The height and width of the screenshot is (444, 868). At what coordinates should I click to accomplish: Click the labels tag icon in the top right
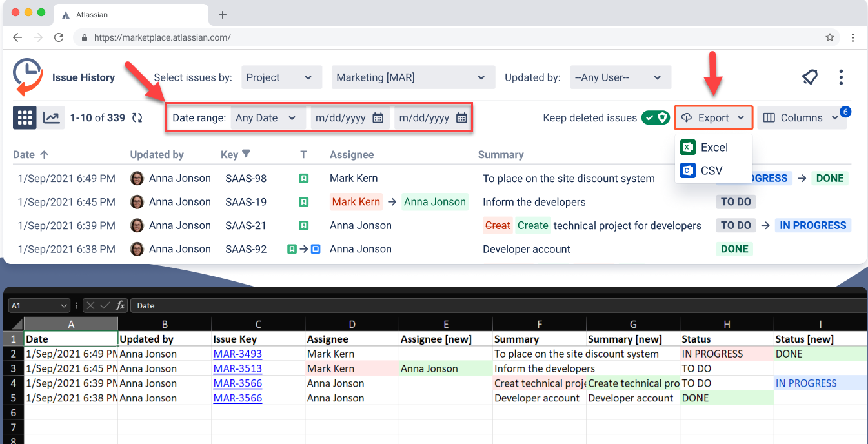[x=810, y=77]
